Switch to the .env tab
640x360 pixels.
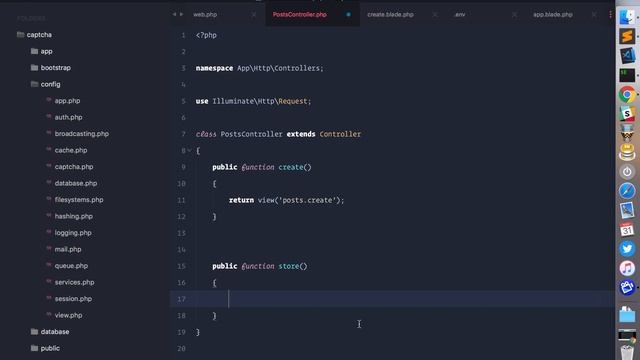point(460,14)
